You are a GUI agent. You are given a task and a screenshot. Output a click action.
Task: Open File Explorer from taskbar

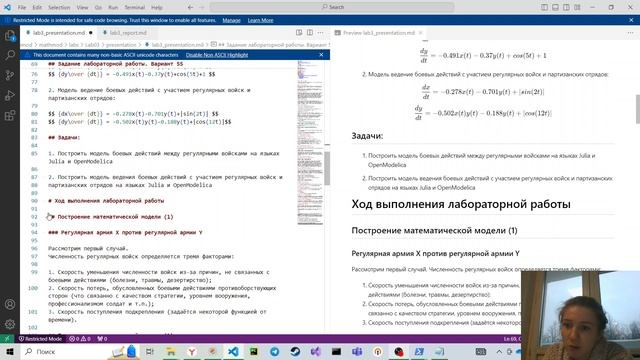tap(171, 351)
